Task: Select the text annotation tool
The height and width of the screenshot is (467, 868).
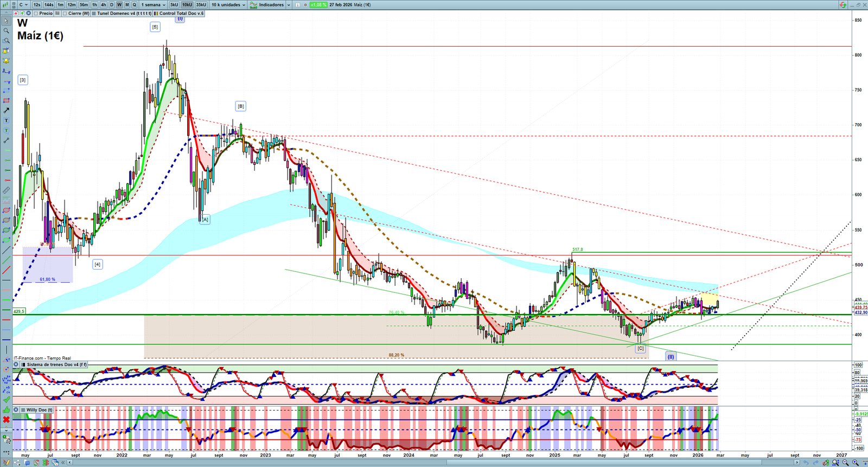Action: coord(6,120)
